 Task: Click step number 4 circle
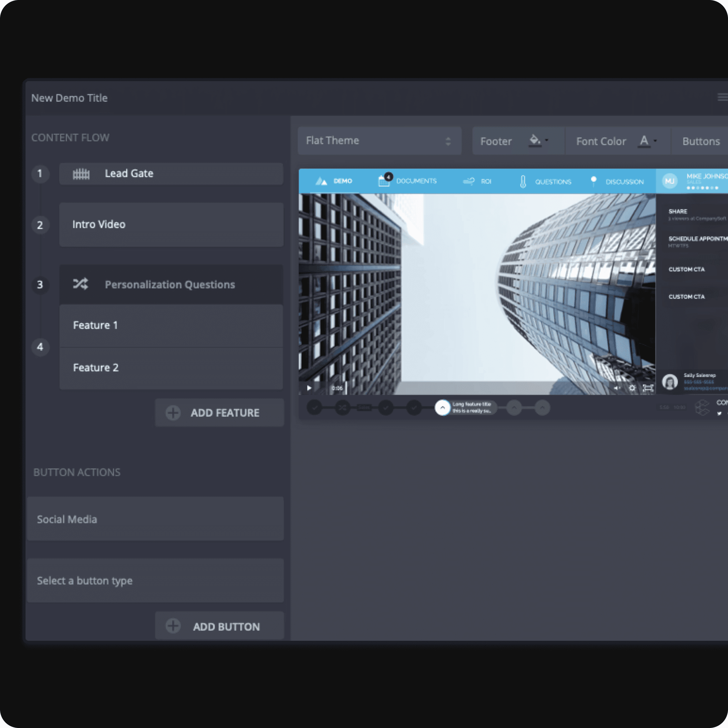(x=40, y=347)
